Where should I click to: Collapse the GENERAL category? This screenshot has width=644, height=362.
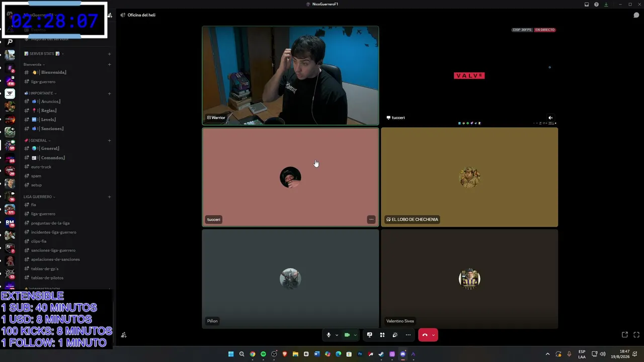(37, 140)
